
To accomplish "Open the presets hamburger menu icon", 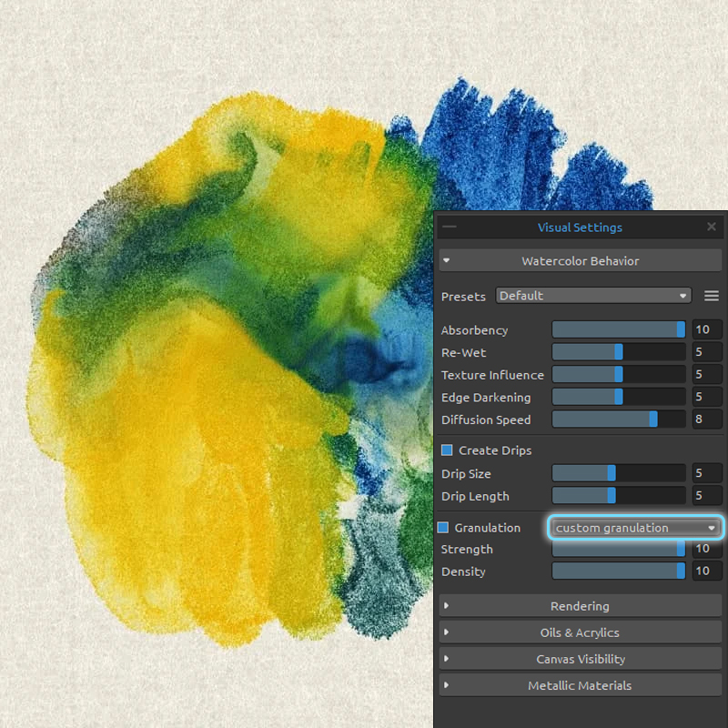I will tap(712, 296).
